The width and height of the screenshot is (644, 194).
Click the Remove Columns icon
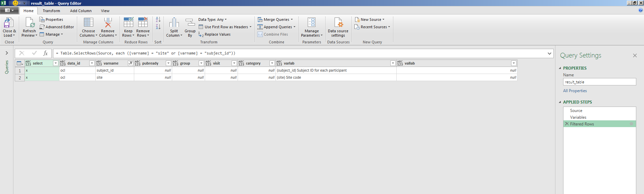coord(108,23)
